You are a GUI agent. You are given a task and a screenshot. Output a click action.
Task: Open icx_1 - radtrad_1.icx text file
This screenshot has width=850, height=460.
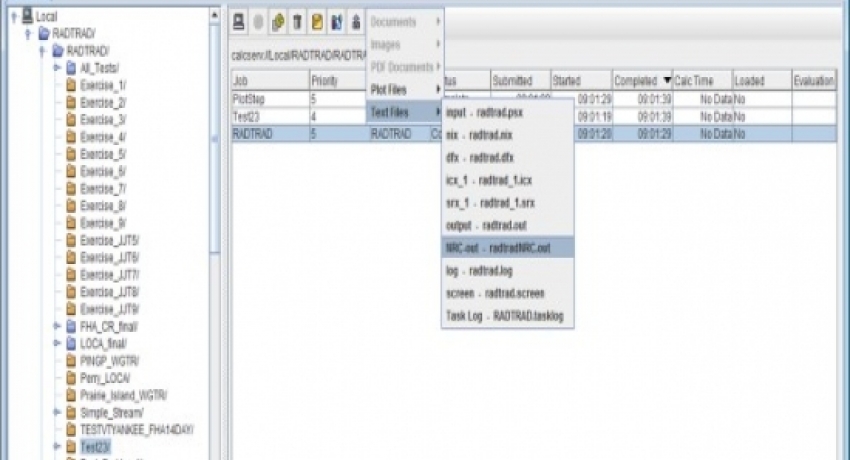(508, 180)
